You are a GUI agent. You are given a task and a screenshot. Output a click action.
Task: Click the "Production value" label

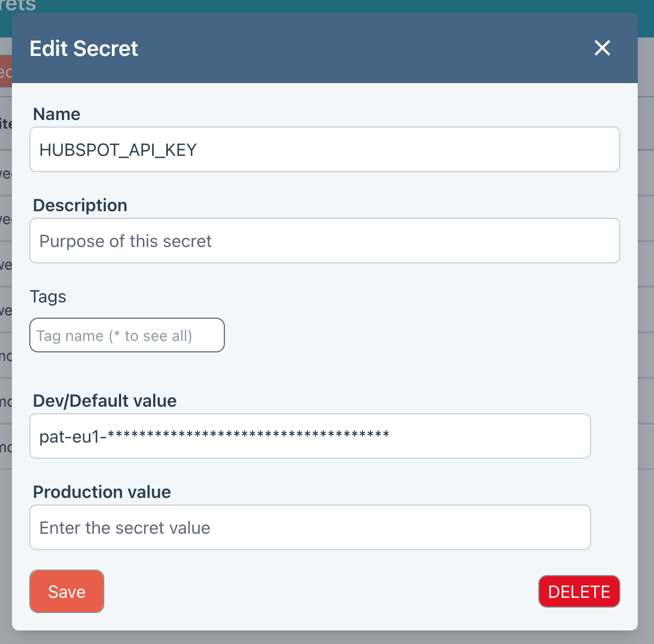[102, 492]
